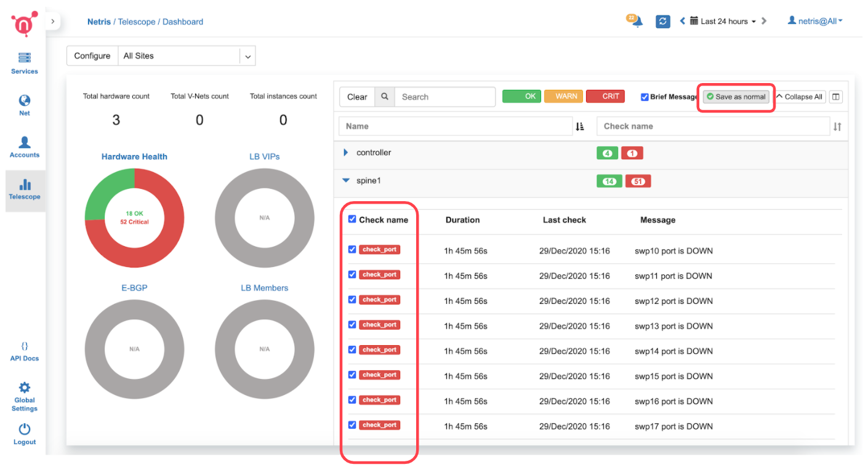Click the Save as normal button
The height and width of the screenshot is (470, 868).
[x=736, y=97]
